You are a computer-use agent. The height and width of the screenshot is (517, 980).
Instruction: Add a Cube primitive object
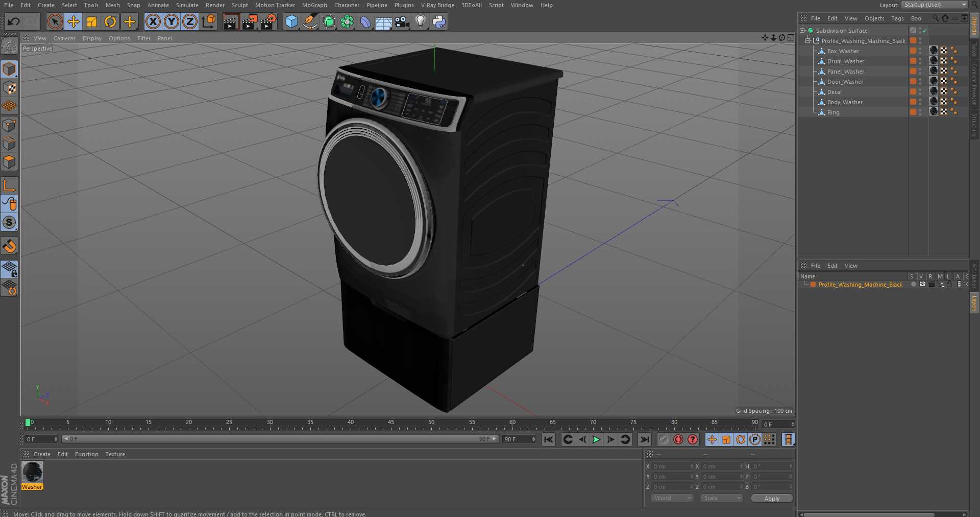(x=291, y=21)
